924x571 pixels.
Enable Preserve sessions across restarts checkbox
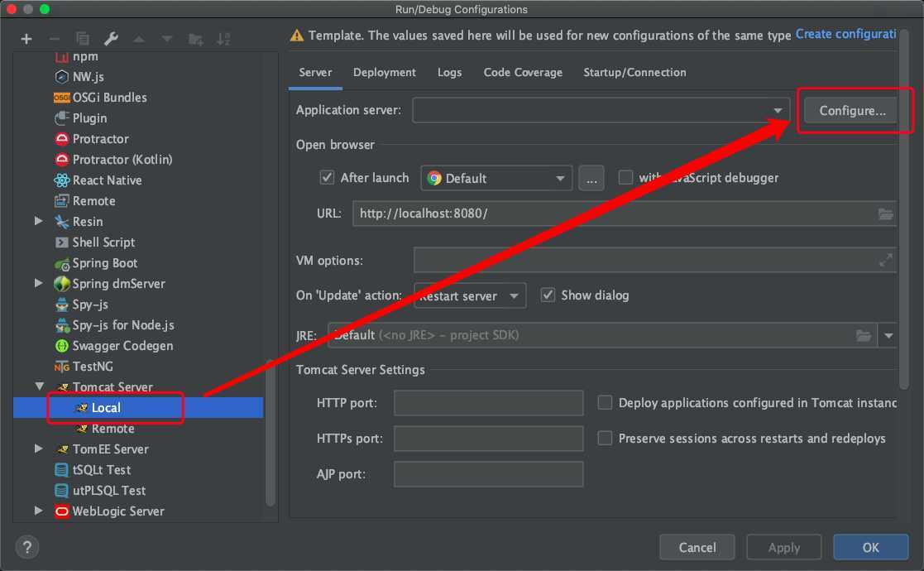click(605, 438)
